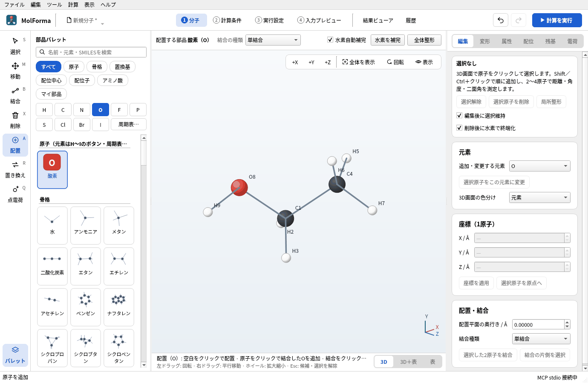Undo the last edit
This screenshot has height=383, width=588.
pyautogui.click(x=501, y=20)
